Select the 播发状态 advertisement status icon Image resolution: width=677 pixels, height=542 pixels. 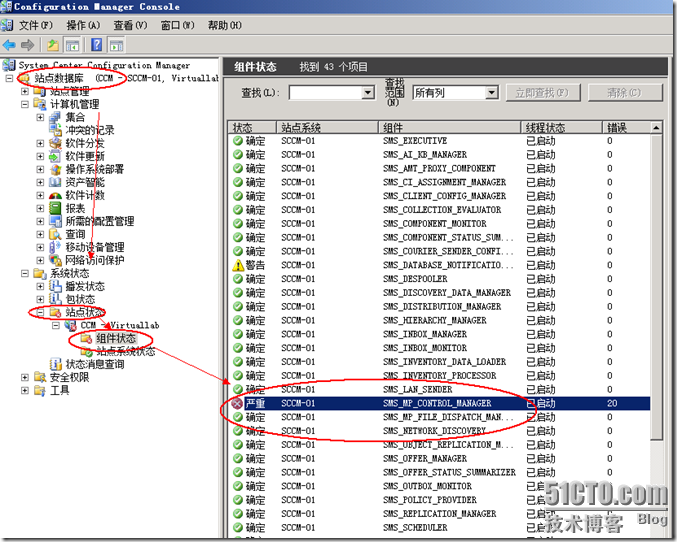tap(55, 286)
